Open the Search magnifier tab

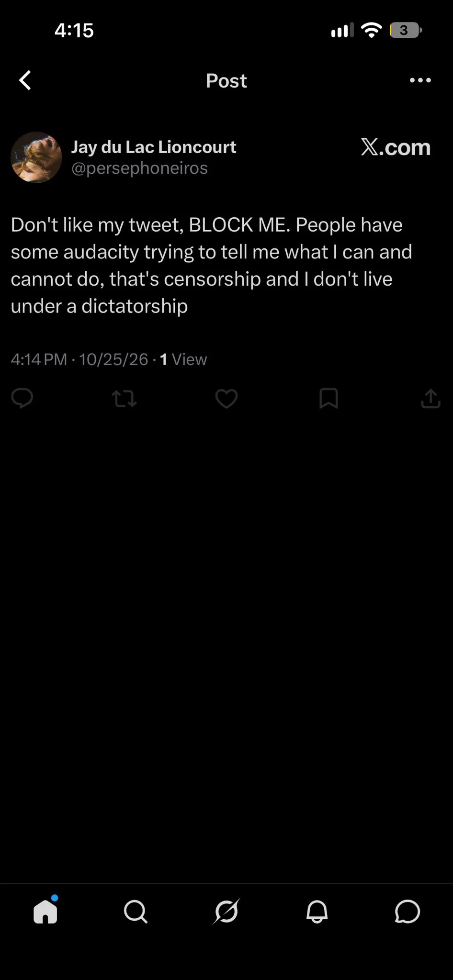(136, 912)
